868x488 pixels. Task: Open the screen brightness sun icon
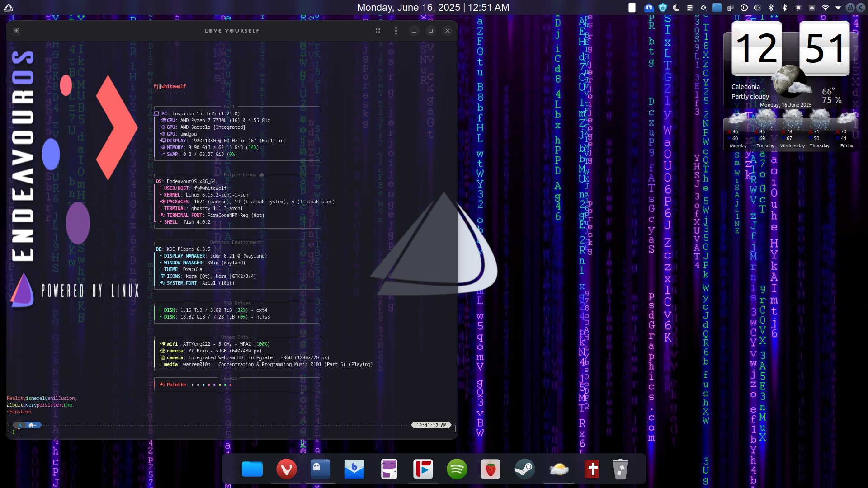point(798,7)
